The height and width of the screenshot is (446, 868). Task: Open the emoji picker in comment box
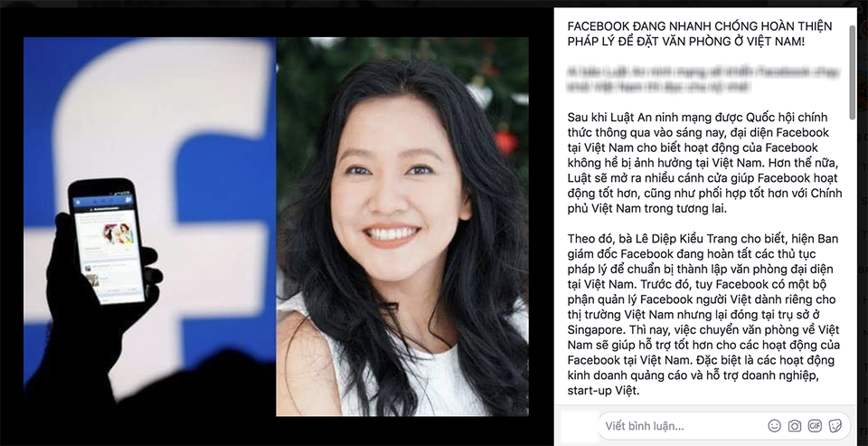coord(775,425)
